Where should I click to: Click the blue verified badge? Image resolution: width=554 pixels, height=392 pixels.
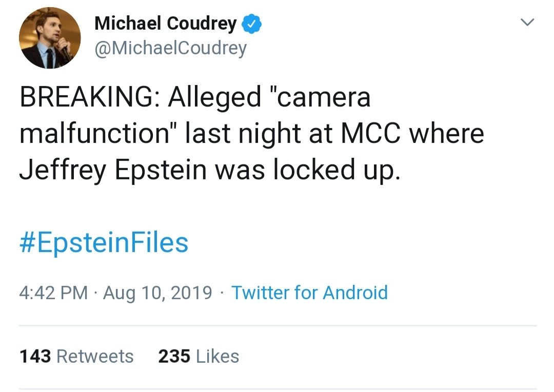[252, 23]
